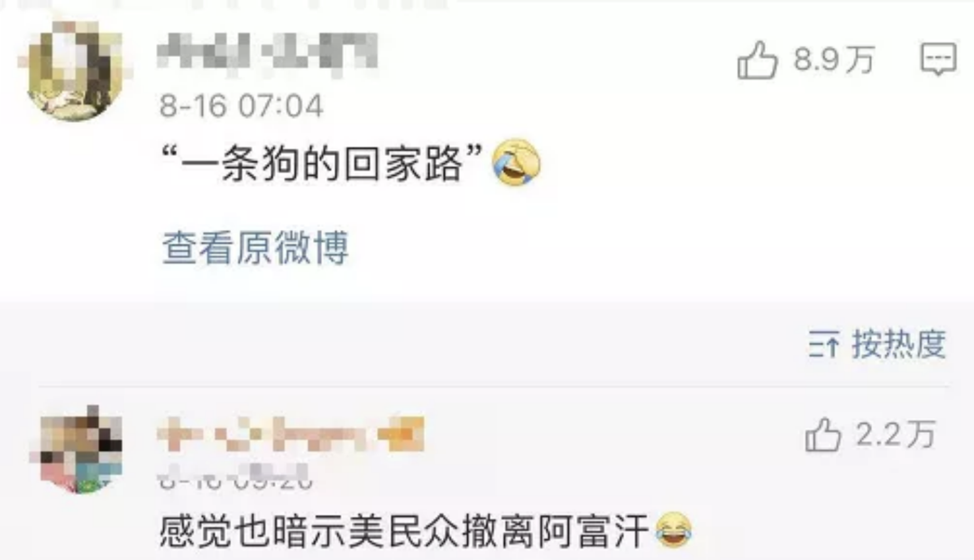Tap comment 感觉也暗示美民众撤离阿富汗
The width and height of the screenshot is (974, 560).
click(404, 531)
